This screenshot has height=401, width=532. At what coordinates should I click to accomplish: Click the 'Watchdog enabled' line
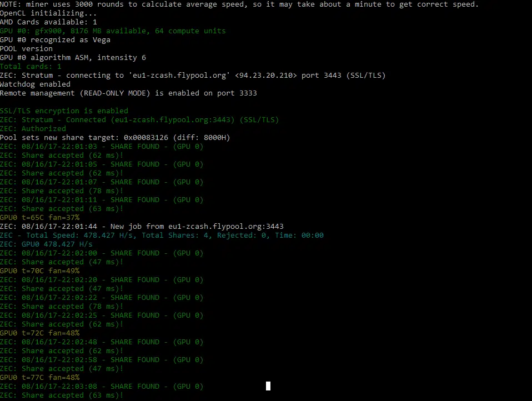click(x=36, y=84)
